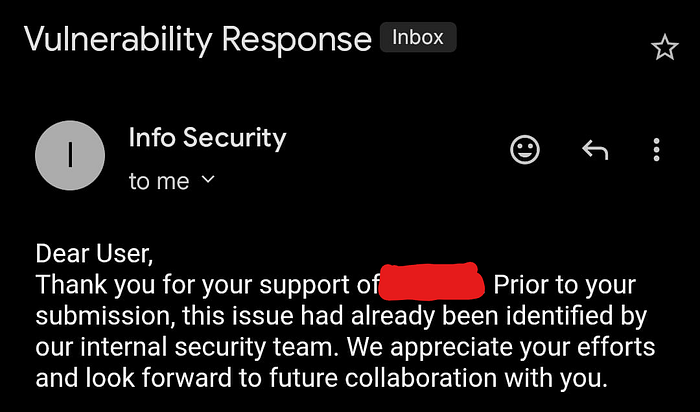Open the three-dot message options menu
700x412 pixels.
[x=656, y=150]
